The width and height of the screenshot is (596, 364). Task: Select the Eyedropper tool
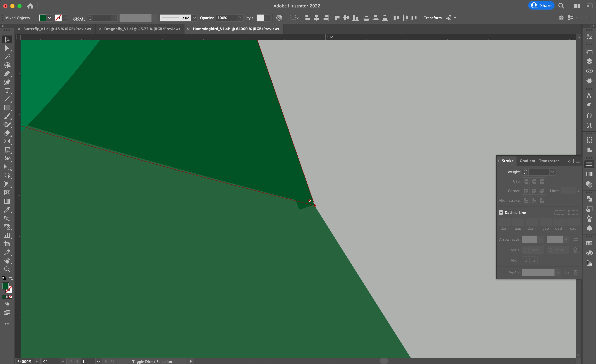(7, 210)
